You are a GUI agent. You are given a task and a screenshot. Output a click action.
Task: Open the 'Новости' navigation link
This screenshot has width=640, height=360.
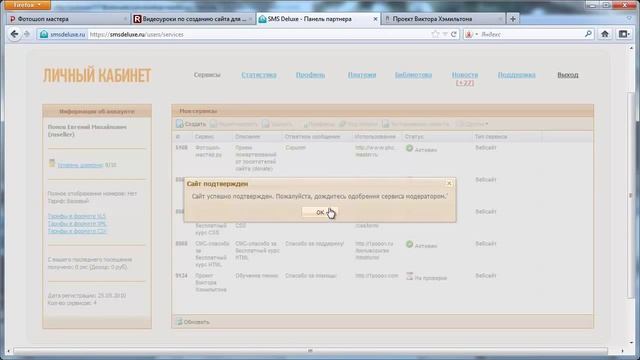click(465, 75)
